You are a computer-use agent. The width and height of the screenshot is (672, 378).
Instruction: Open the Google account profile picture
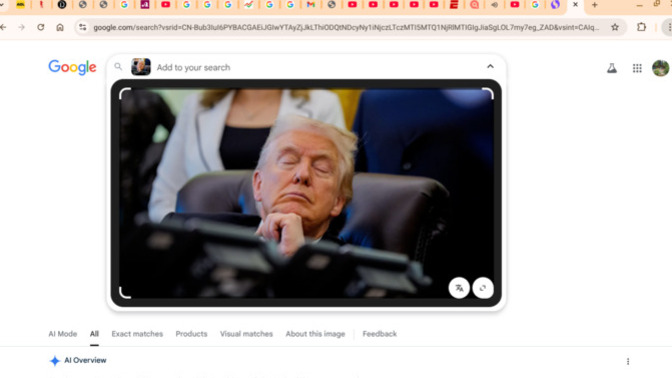pyautogui.click(x=661, y=68)
